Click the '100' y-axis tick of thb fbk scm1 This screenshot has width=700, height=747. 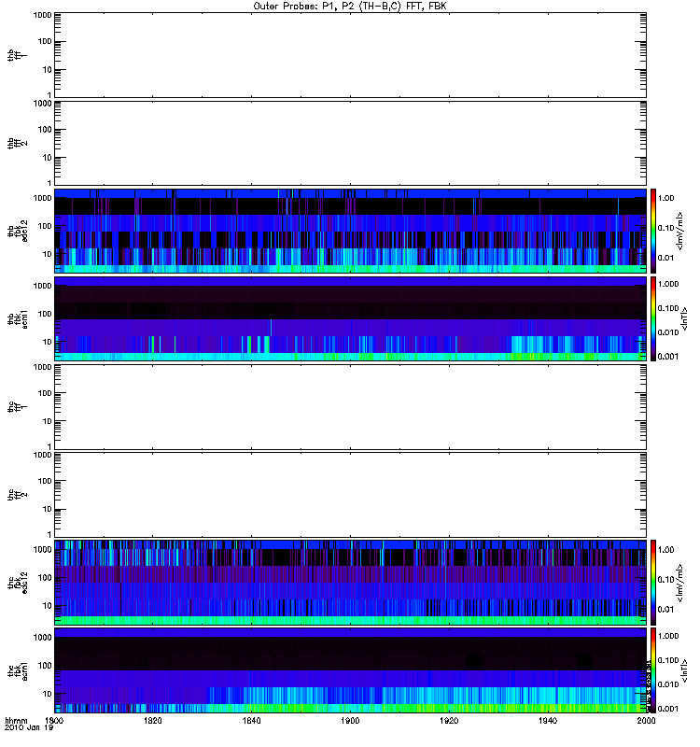(45, 314)
